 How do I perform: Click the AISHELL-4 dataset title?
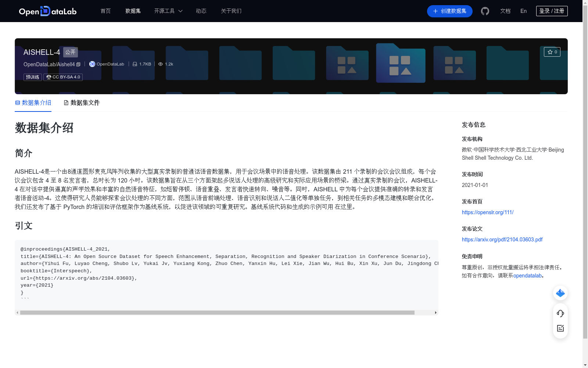(x=42, y=52)
